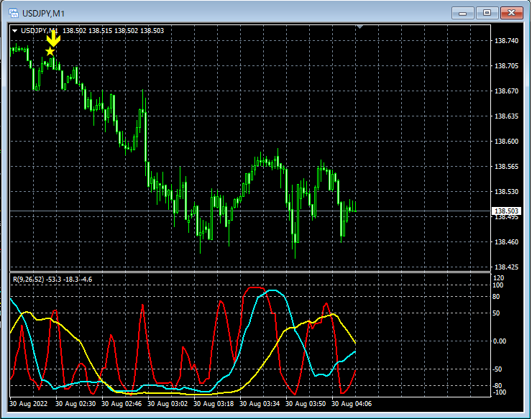The width and height of the screenshot is (532, 419).
Task: Click the current price label 138.503
Action: pos(506,211)
